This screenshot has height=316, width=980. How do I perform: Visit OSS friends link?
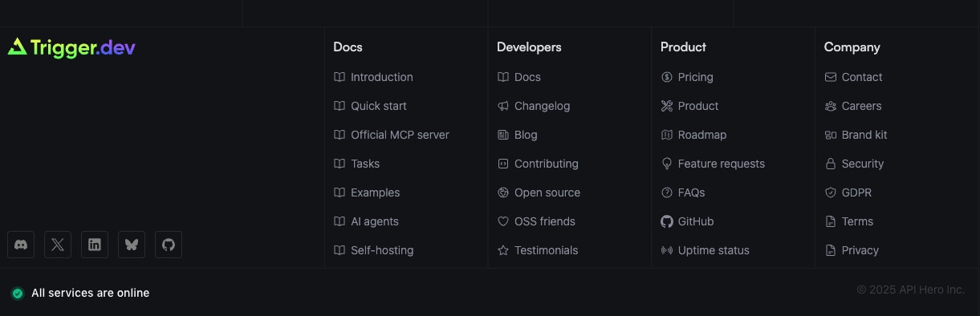click(545, 221)
